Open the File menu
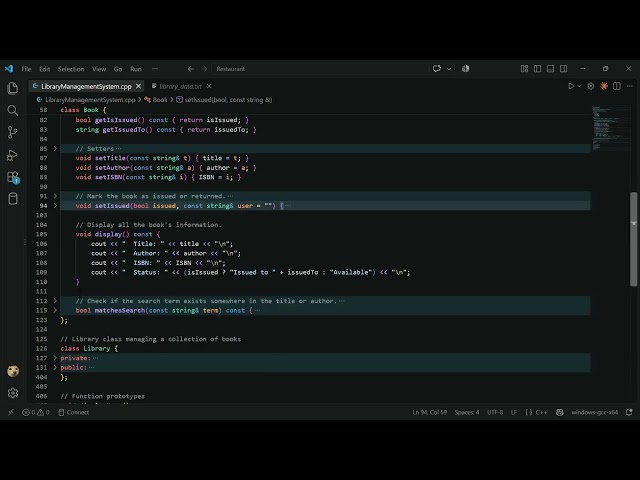Viewport: 640px width, 480px height. [x=26, y=69]
